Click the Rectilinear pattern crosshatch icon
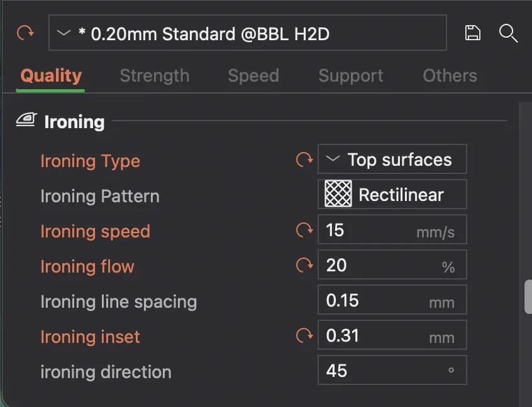The width and height of the screenshot is (532, 407). pyautogui.click(x=338, y=194)
